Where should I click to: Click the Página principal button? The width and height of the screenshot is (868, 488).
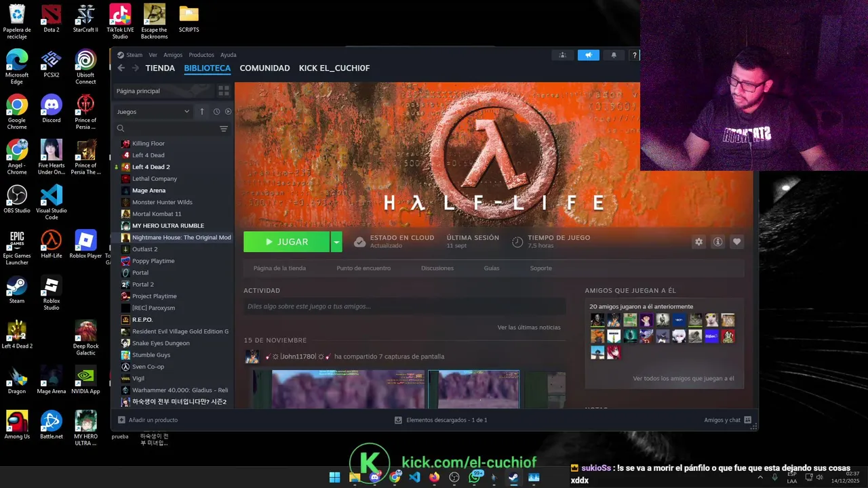(163, 91)
